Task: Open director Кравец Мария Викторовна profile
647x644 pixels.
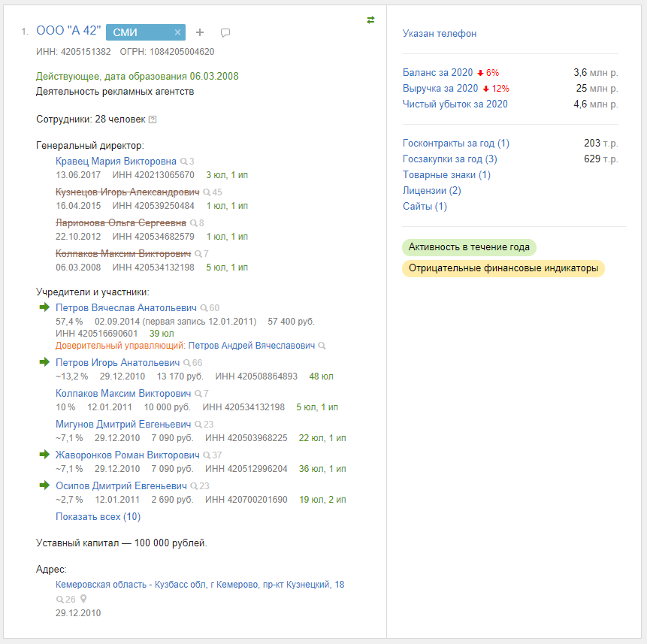Action: click(x=116, y=162)
